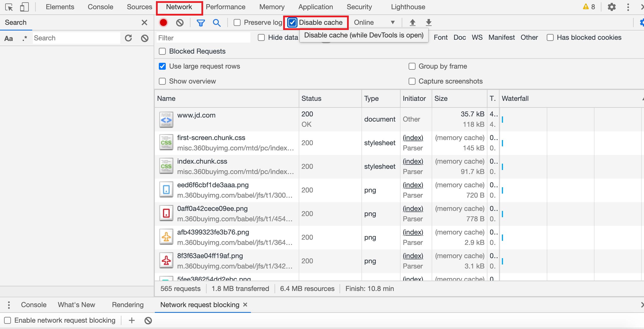Viewport: 644px width, 329px height.
Task: Filter requests by Font type
Action: click(x=440, y=37)
